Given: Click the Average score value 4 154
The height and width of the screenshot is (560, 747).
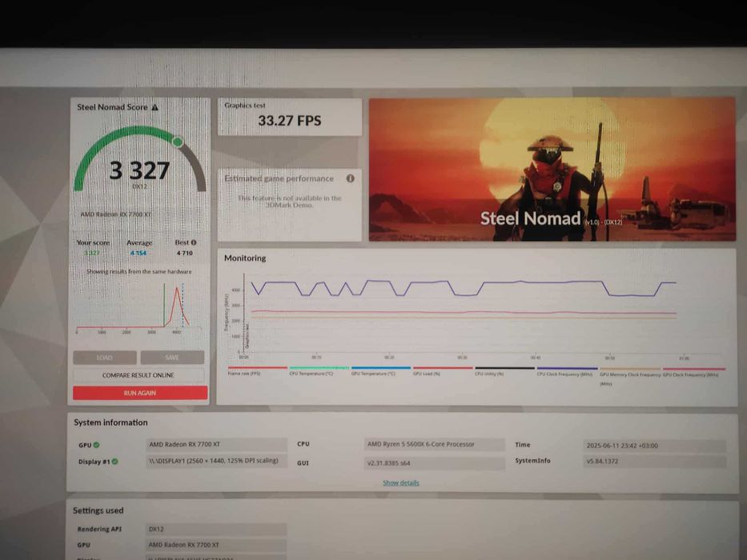Looking at the screenshot, I should 139,253.
